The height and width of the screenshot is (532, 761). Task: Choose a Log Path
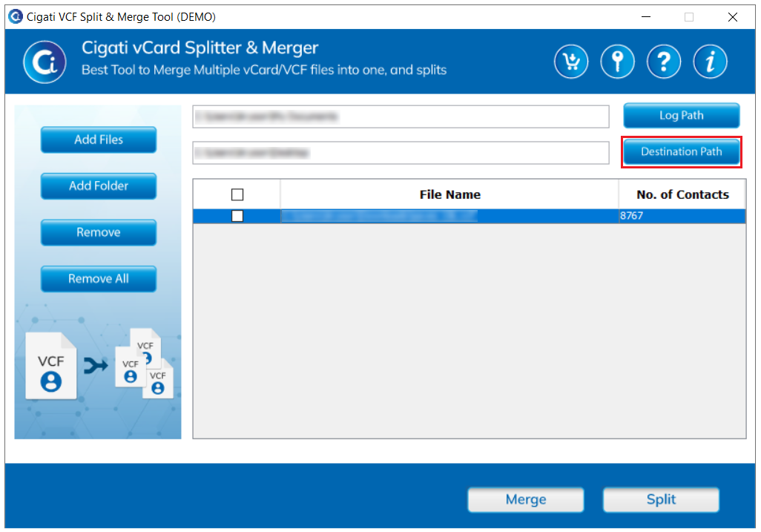click(x=682, y=116)
